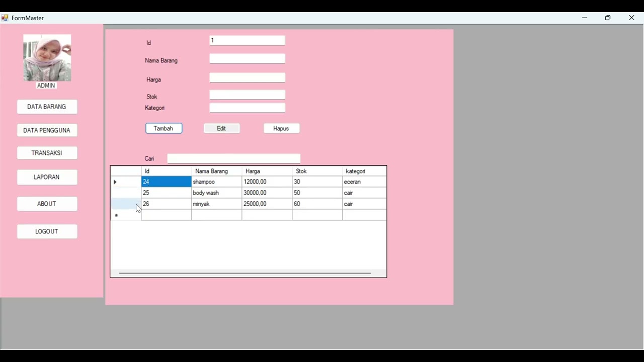Screen dimensions: 644x362
Task: Focus the Stok input field
Action: point(247,95)
